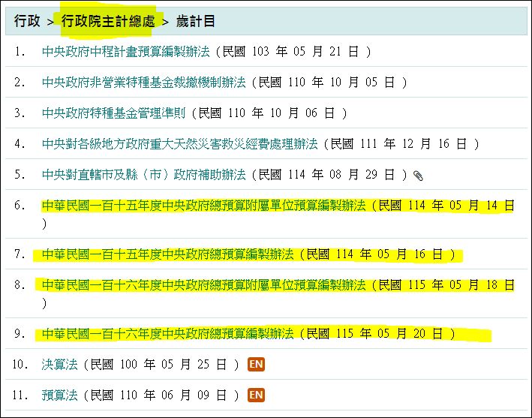
Task: Click 行政 in the breadcrumb
Action: coord(27,21)
